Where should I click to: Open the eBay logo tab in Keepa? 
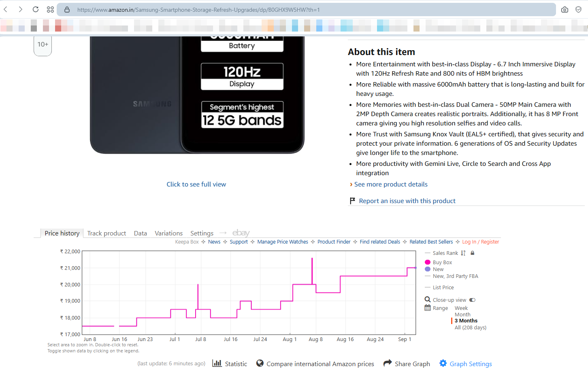pos(241,233)
